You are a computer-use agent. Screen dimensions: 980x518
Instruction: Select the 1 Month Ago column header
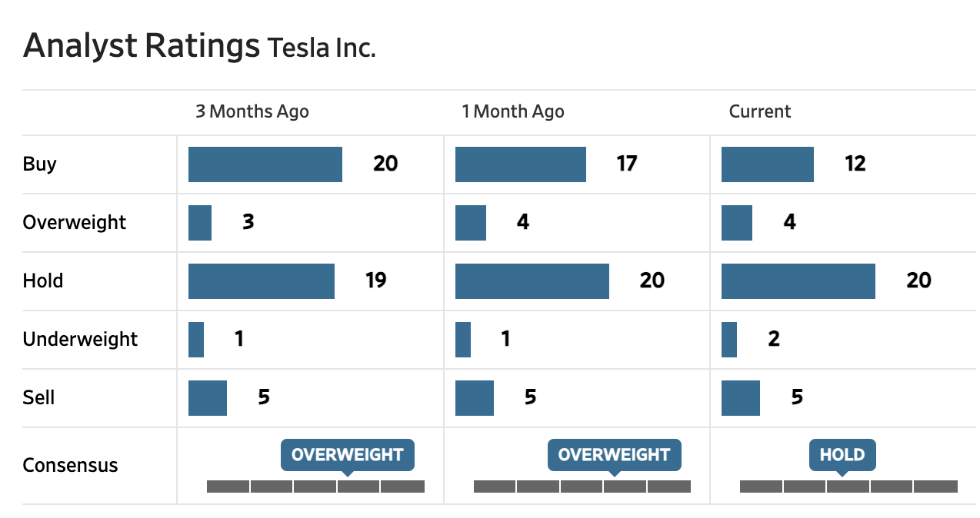512,111
